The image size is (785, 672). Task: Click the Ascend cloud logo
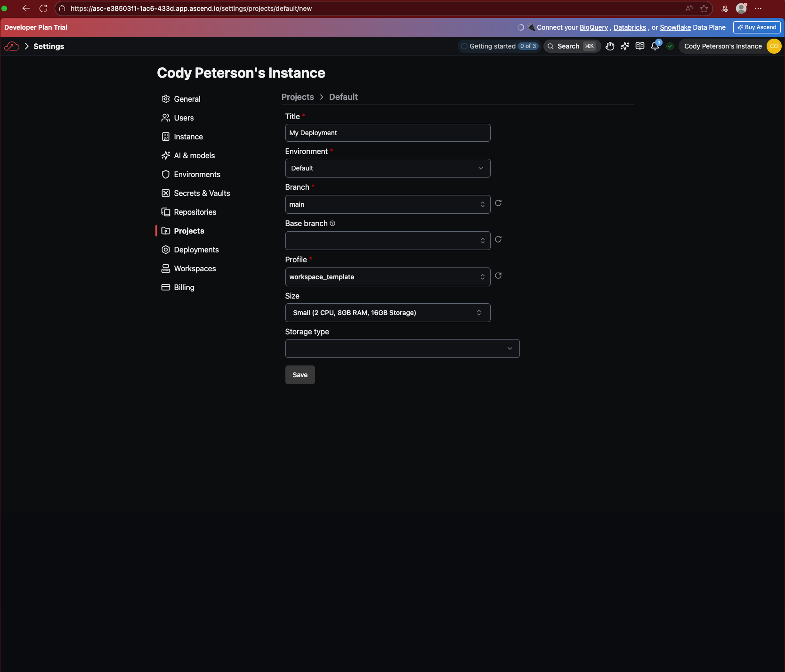coord(12,46)
